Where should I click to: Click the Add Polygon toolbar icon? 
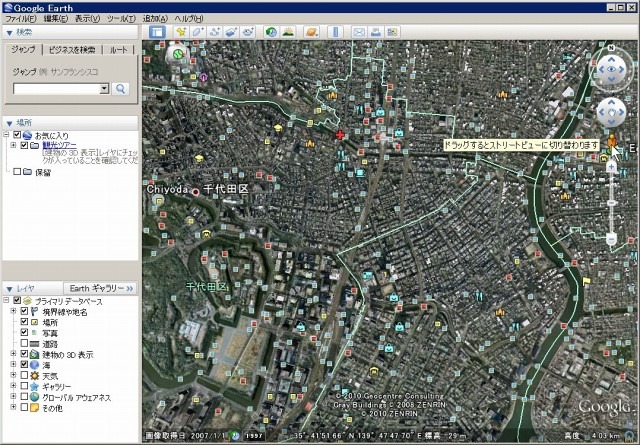(x=198, y=32)
